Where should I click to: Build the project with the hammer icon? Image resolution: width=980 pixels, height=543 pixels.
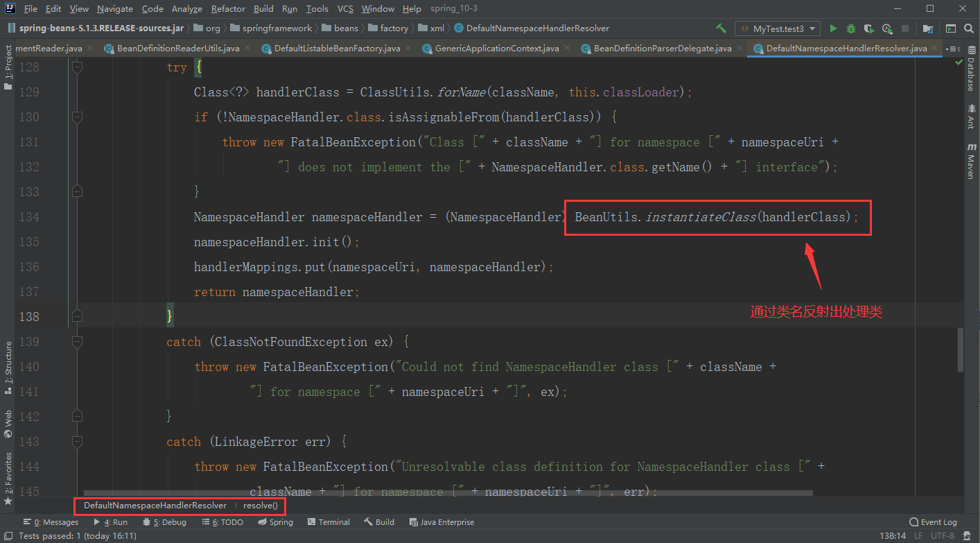[x=721, y=28]
